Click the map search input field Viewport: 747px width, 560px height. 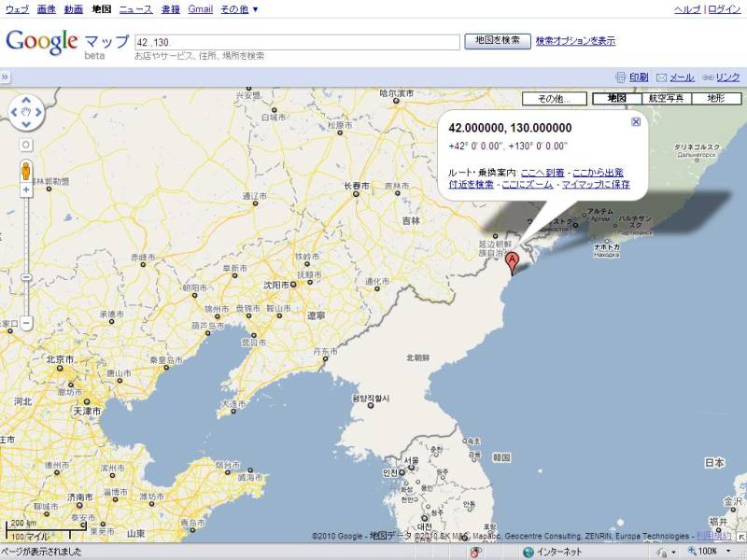click(296, 42)
